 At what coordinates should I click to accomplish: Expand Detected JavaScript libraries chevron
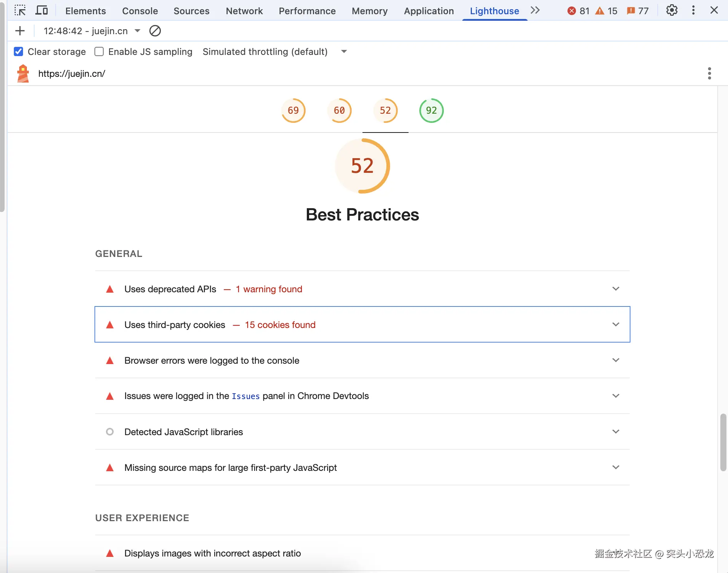[616, 432]
